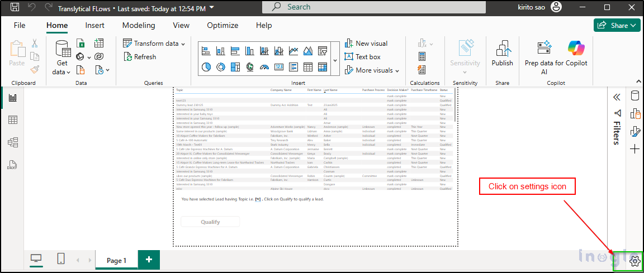The image size is (644, 273).
Task: Open the File menu
Action: [x=20, y=26]
